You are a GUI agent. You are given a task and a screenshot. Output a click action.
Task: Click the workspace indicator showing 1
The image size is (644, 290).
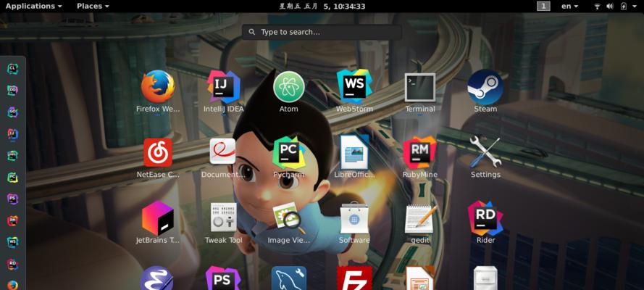pos(543,6)
